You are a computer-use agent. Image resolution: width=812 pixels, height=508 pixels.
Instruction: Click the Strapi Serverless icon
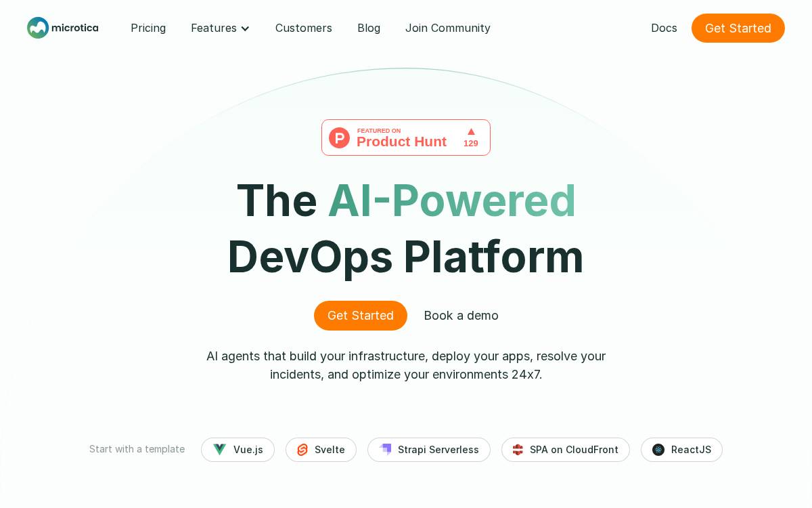click(385, 449)
